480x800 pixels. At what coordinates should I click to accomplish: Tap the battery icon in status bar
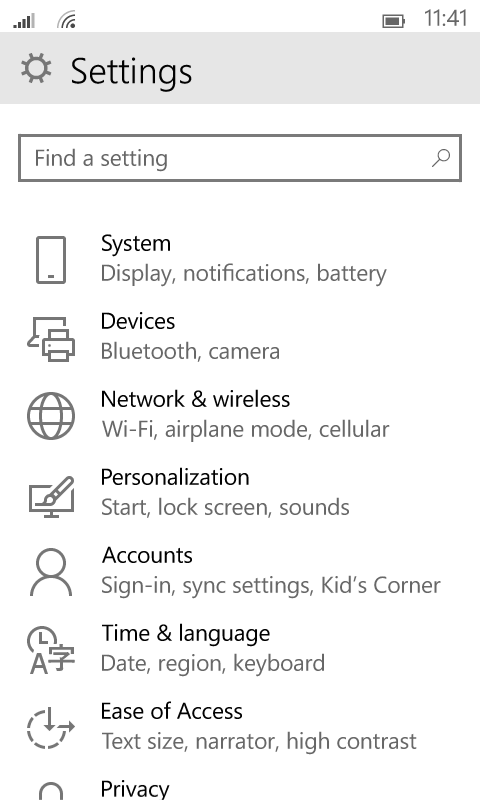point(393,21)
